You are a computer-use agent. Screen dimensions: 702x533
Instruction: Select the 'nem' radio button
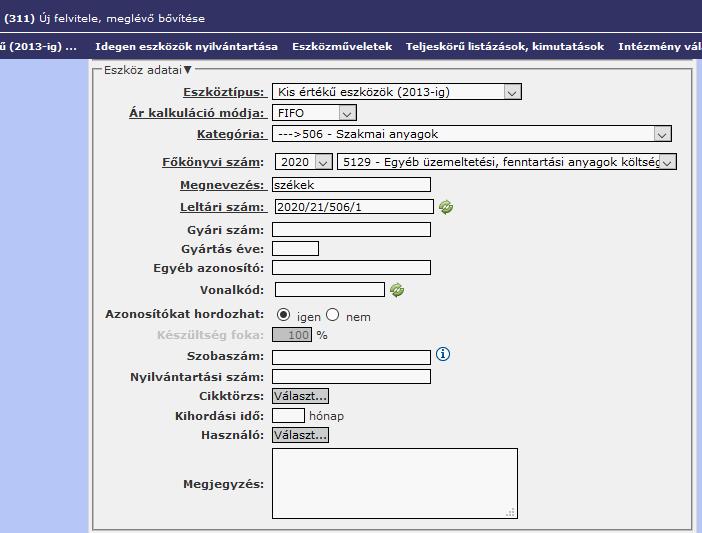coord(333,315)
